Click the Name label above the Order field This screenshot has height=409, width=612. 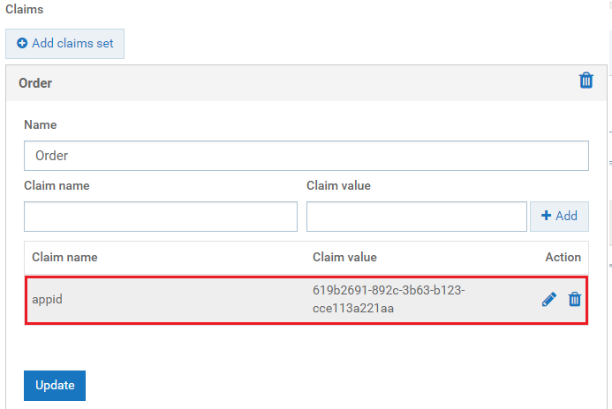pyautogui.click(x=40, y=125)
